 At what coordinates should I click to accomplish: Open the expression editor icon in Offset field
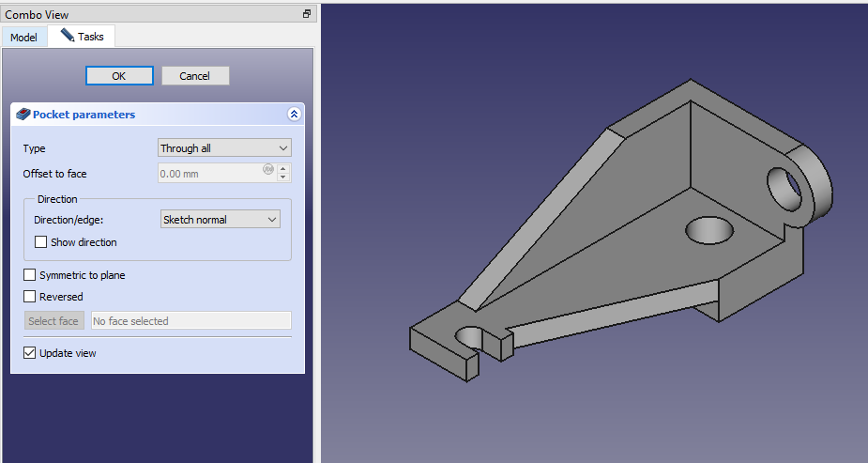pyautogui.click(x=268, y=169)
